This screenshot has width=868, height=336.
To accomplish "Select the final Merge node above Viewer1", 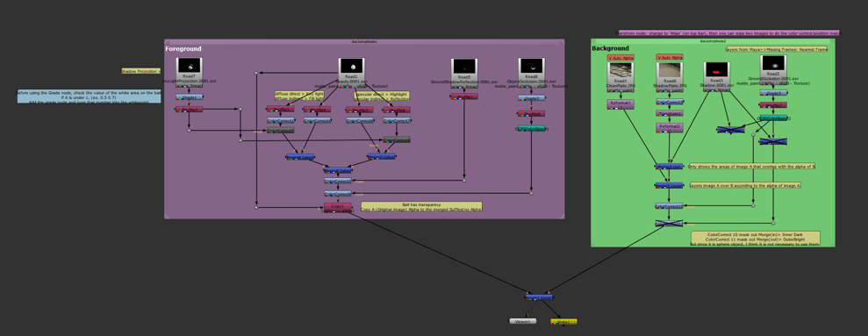I will 538,297.
